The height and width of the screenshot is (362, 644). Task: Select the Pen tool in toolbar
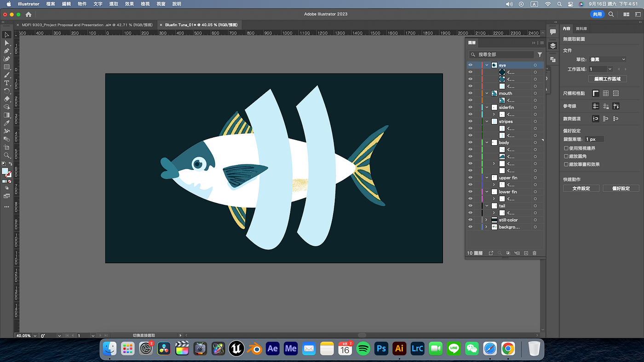pos(6,51)
